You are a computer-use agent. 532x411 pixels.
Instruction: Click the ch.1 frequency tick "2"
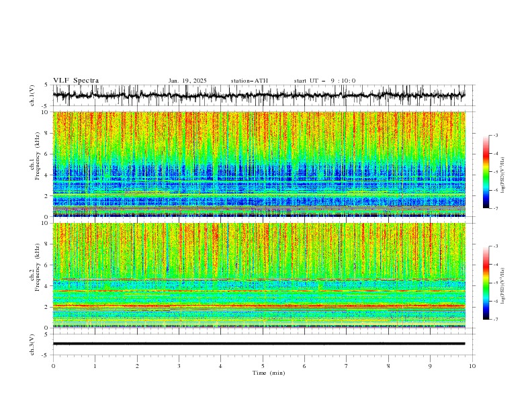click(46, 196)
